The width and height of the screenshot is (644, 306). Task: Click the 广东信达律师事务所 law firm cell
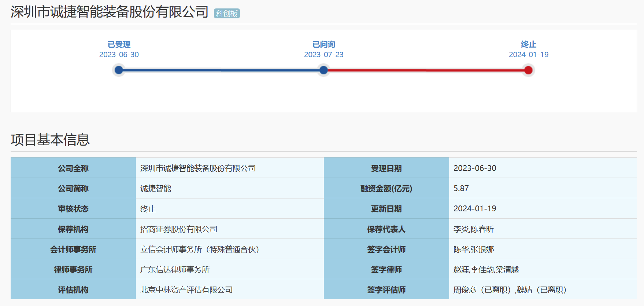pos(175,270)
